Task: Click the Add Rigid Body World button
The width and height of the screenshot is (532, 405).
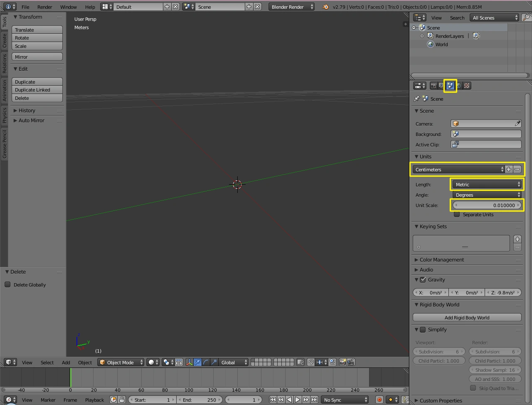Action: (x=466, y=317)
